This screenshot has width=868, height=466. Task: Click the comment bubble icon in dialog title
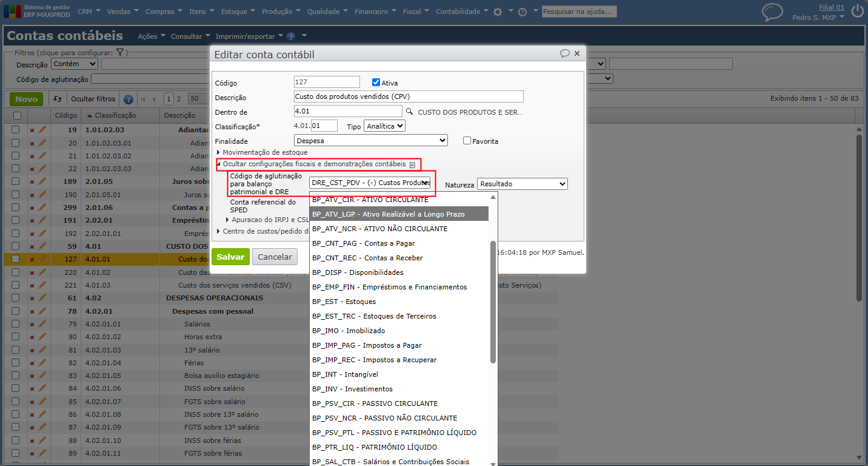pos(564,53)
